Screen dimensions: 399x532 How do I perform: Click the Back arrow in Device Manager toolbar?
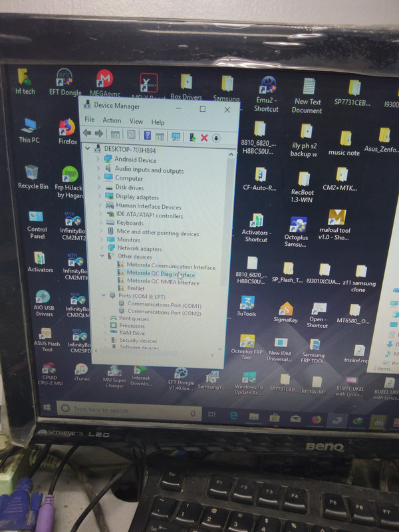point(87,133)
